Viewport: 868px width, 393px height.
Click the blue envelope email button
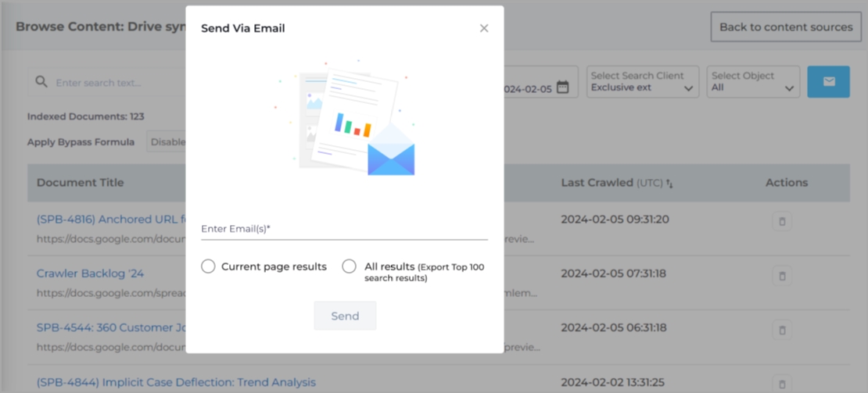click(828, 82)
